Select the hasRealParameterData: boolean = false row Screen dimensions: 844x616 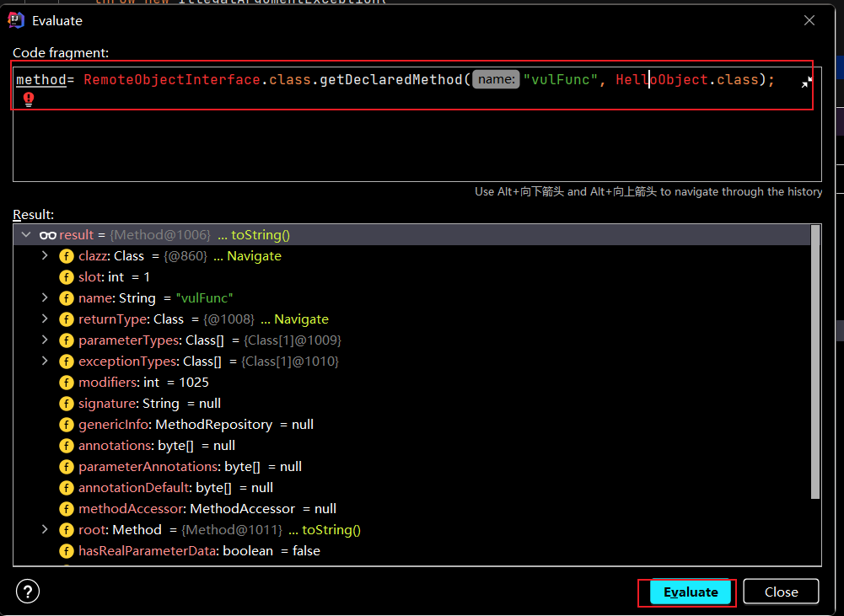[x=411, y=551]
